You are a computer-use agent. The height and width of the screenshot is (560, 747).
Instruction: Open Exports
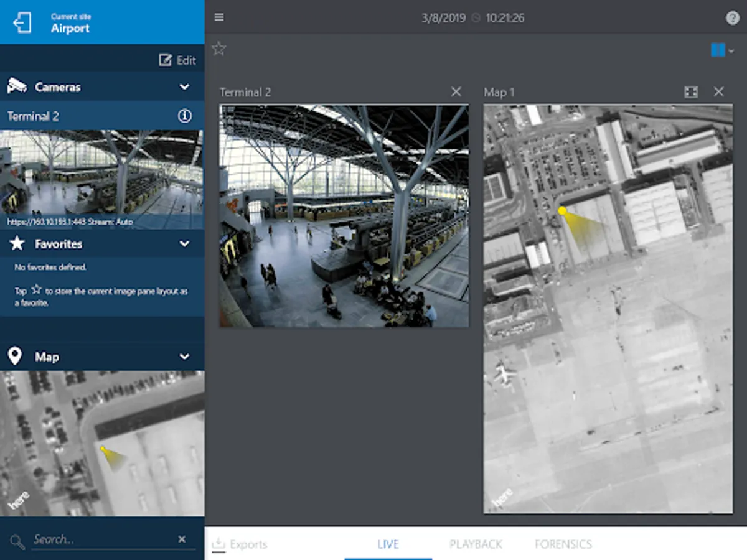pyautogui.click(x=240, y=544)
